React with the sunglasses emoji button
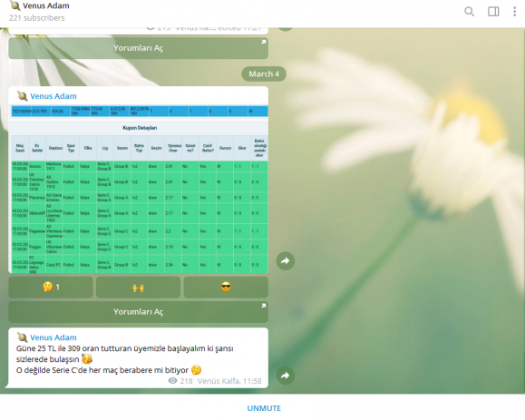Viewport: 525px width, 420px height. pyautogui.click(x=226, y=287)
